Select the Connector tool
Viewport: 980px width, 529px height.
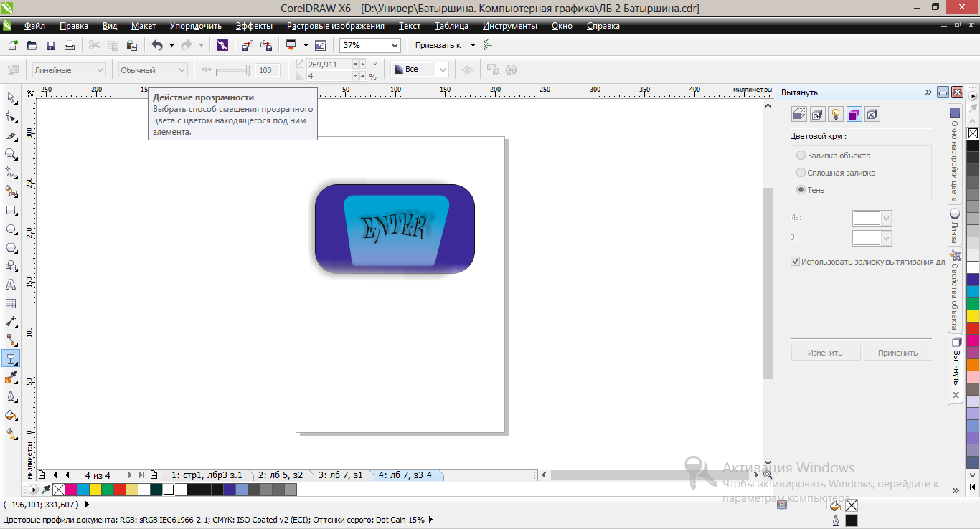11,340
